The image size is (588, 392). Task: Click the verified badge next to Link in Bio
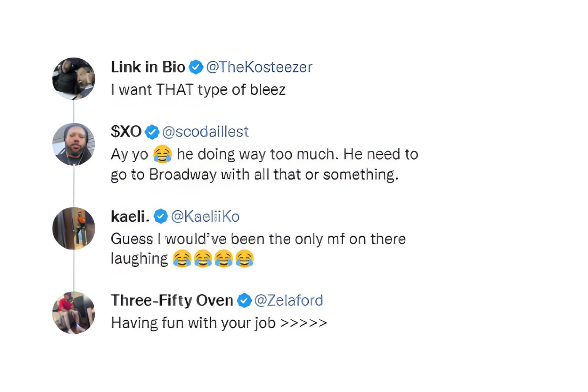click(x=196, y=67)
